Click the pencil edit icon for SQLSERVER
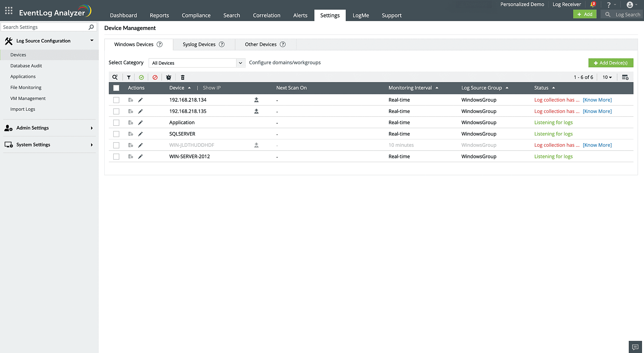The height and width of the screenshot is (353, 644). click(x=140, y=134)
